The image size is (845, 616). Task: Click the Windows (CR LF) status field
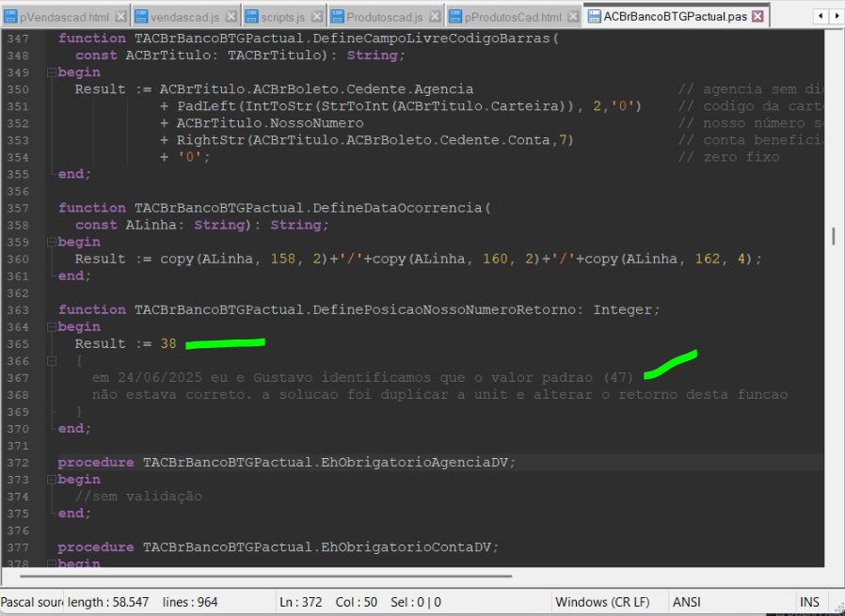tap(602, 602)
